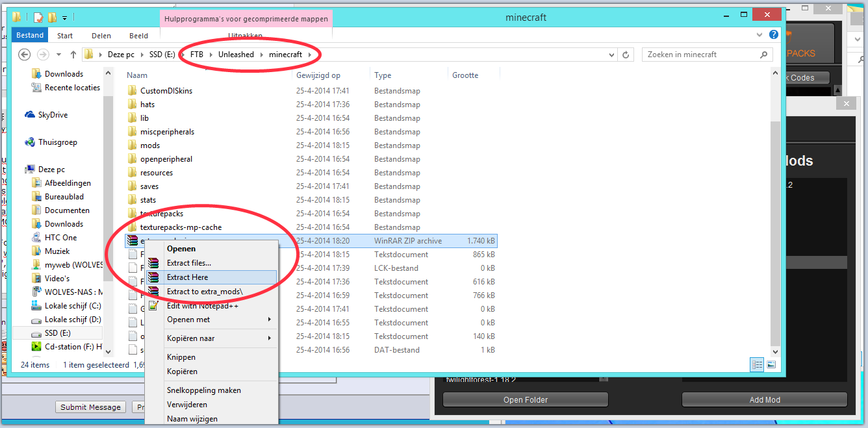Click the Cd-station (F:) drive icon
Screen dimensions: 868x428
point(36,347)
